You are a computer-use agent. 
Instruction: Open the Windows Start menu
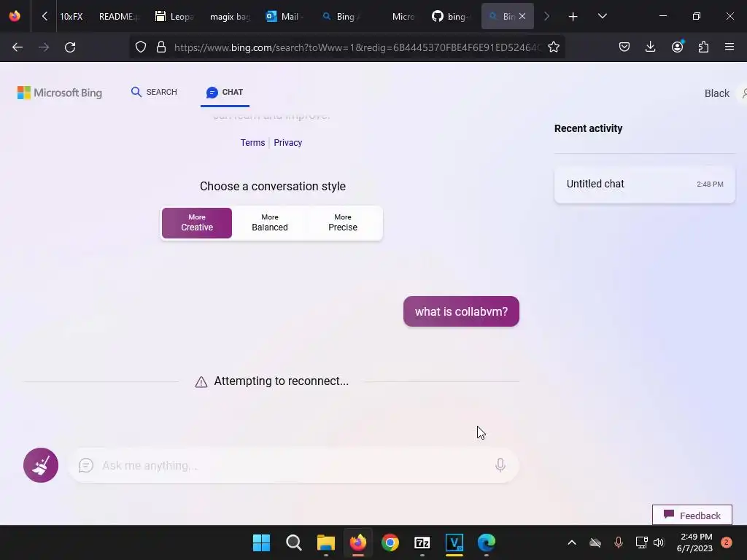point(261,542)
